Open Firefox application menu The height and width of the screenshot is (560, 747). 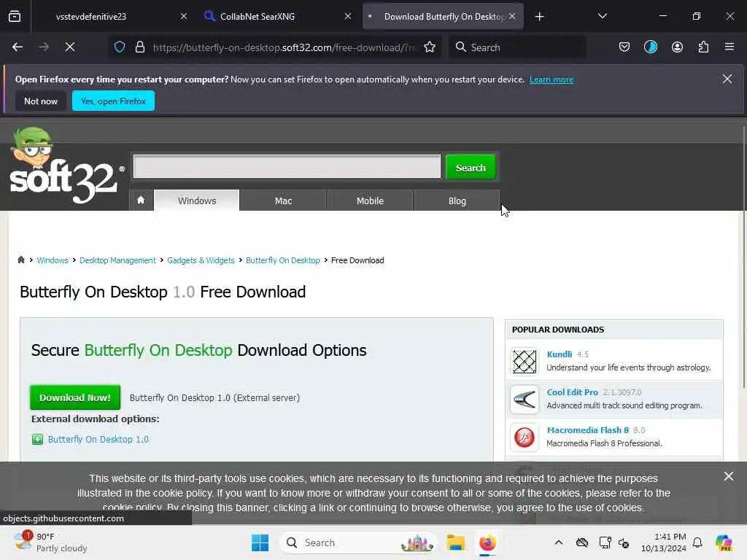point(729,47)
